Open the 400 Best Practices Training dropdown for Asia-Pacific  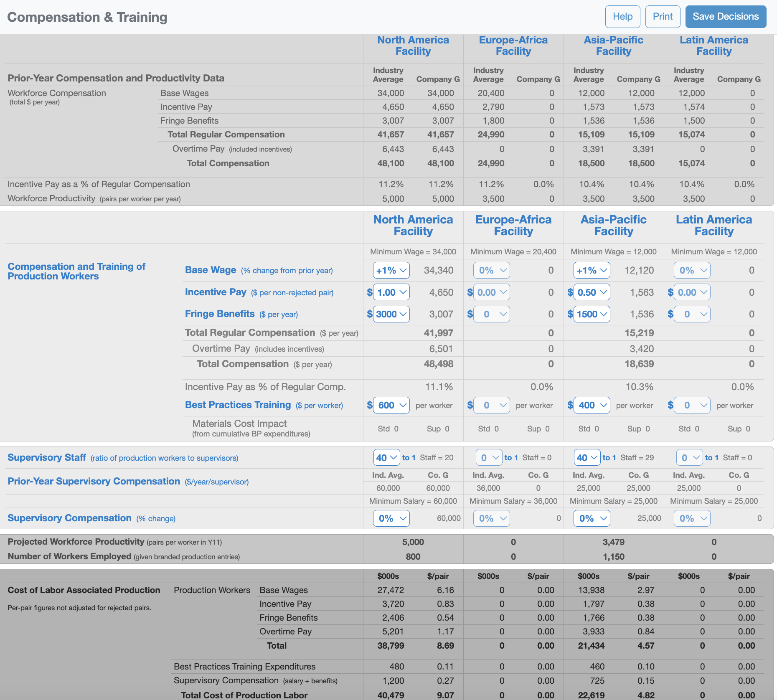pos(592,405)
